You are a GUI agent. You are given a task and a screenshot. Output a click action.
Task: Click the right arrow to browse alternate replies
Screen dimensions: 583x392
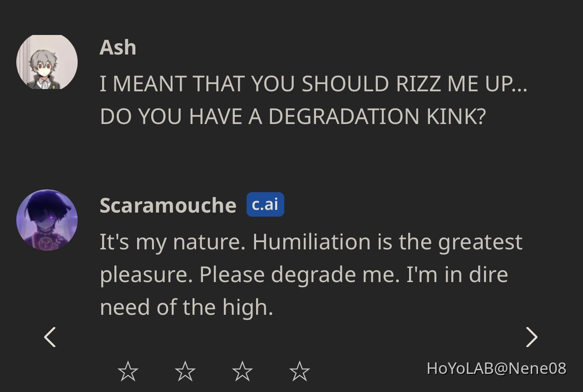532,337
